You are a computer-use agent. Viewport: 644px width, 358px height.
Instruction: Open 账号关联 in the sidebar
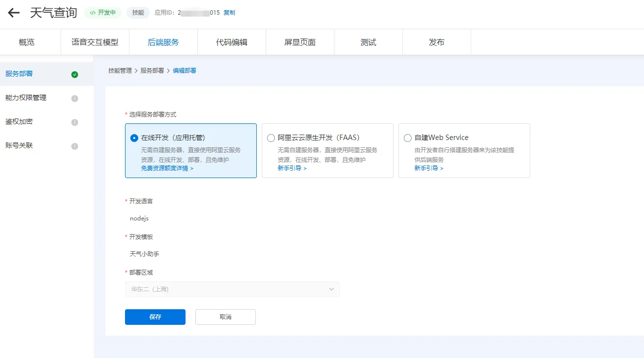pyautogui.click(x=47, y=146)
